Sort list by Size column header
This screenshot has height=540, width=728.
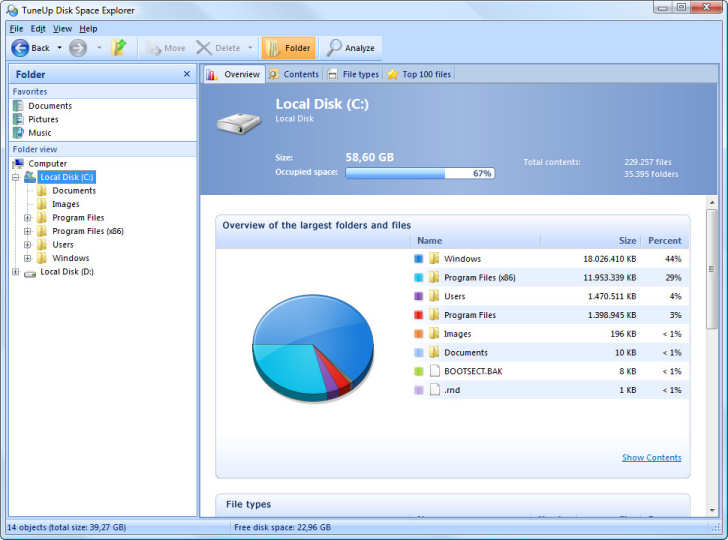(591, 241)
